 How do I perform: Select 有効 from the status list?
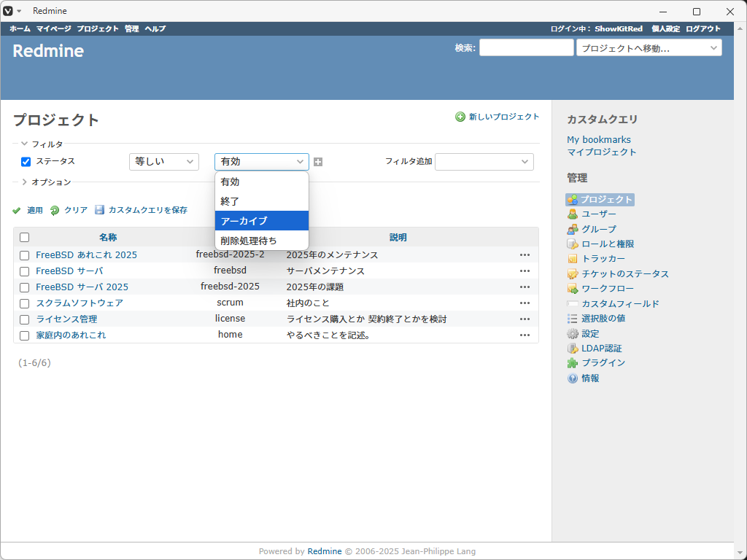pyautogui.click(x=262, y=182)
